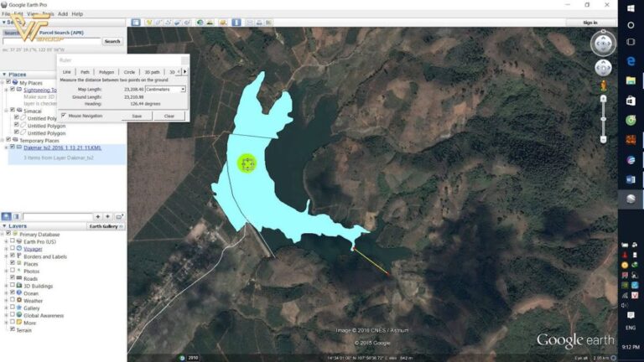The width and height of the screenshot is (644, 362).
Task: Toggle the Mouse Navigation checkbox
Action: 64,116
